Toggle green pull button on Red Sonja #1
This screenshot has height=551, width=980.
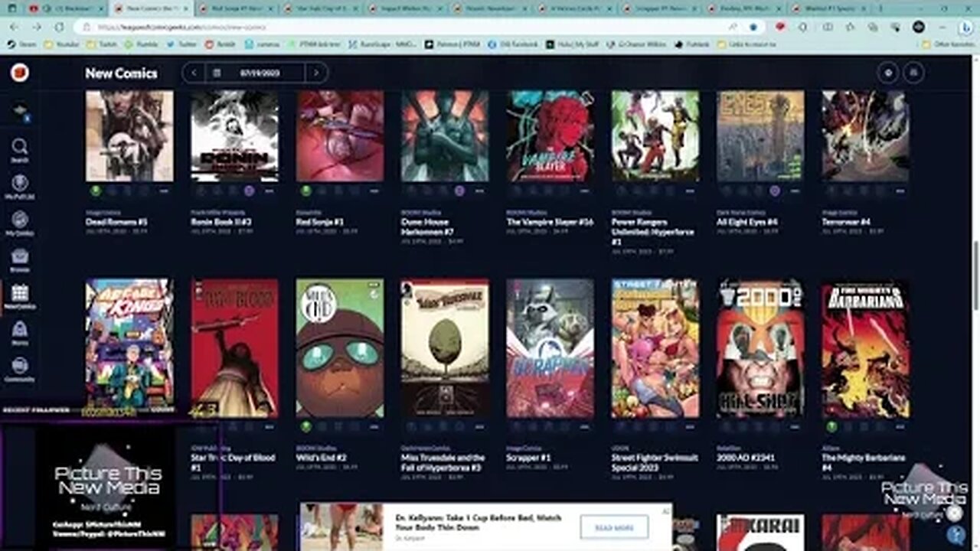click(x=305, y=191)
